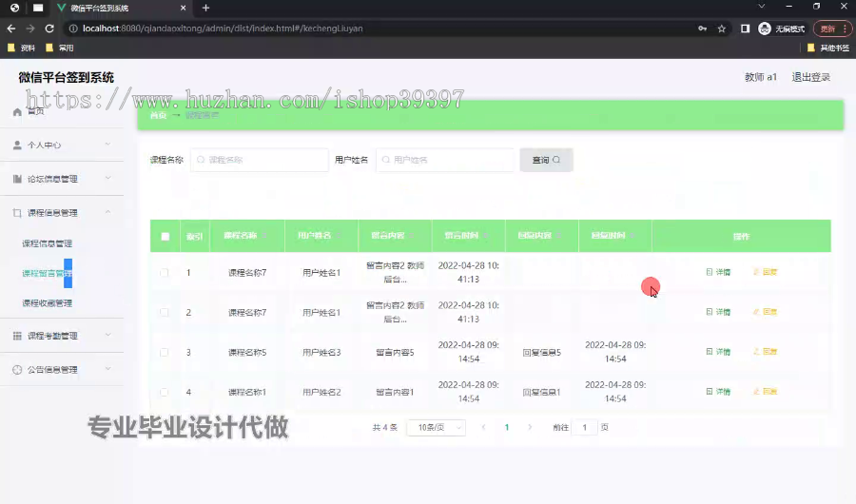Click 回复 for row 1
The image size is (856, 504).
[x=766, y=272]
